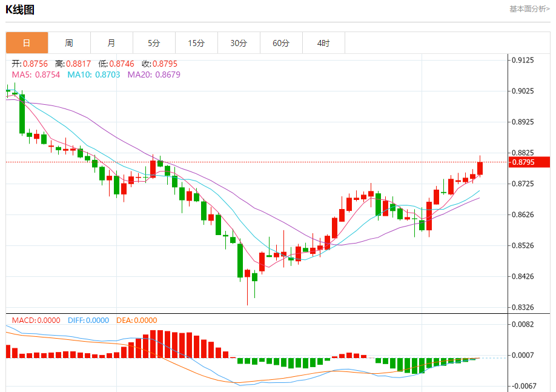This screenshot has height=392, width=556.
Task: Click the 0.8326 price axis label
Action: (x=523, y=307)
